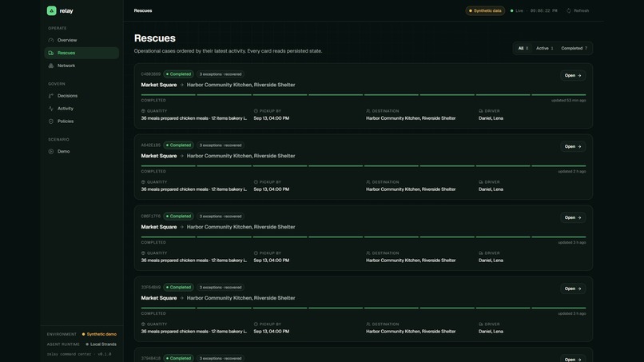Click progress bar on card A642E185
Viewport: 644px width, 362px height.
[x=364, y=166]
